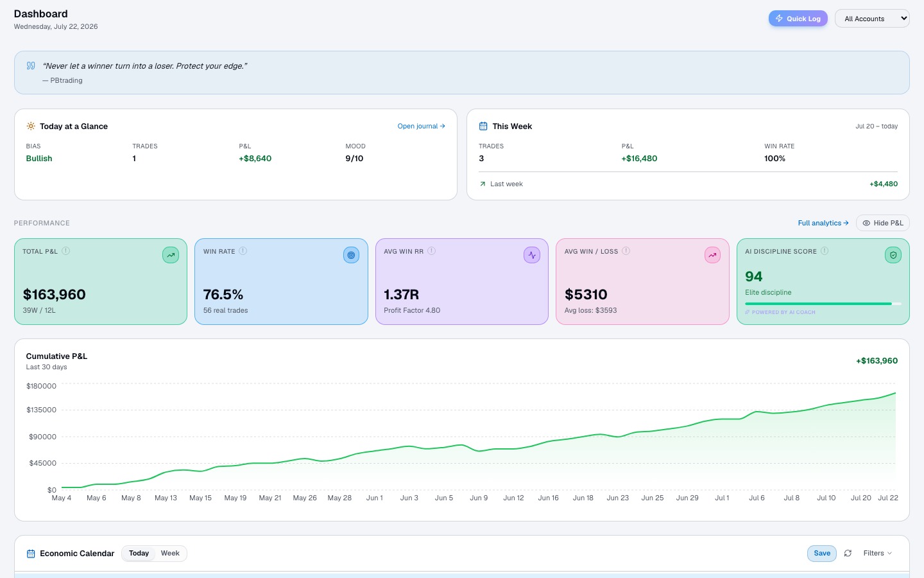Open the All Accounts dropdown
The image size is (924, 578).
[872, 19]
